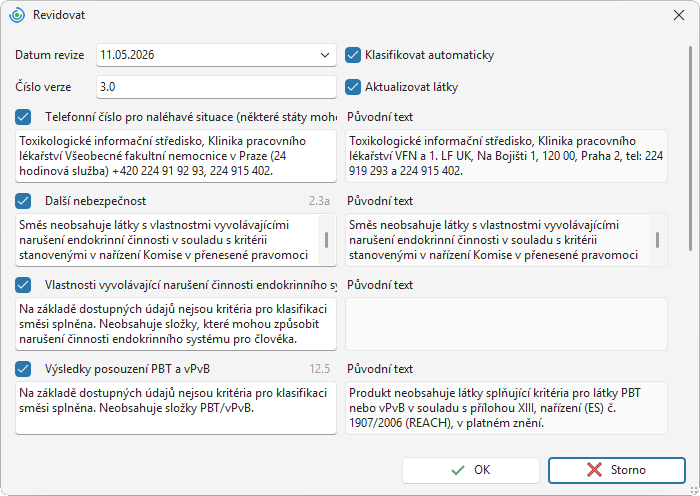Toggle Klasifikovat automaticky checkbox

tap(353, 55)
